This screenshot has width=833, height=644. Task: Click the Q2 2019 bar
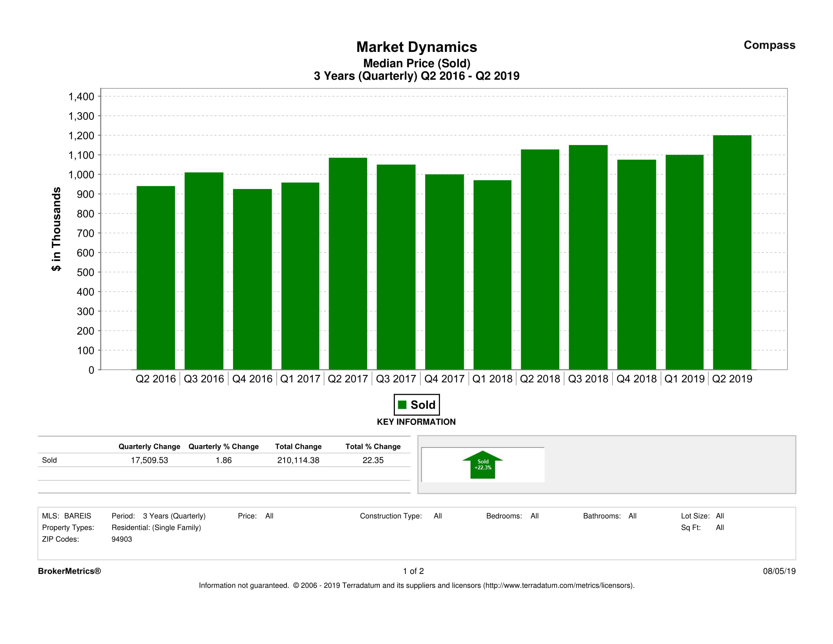[732, 252]
